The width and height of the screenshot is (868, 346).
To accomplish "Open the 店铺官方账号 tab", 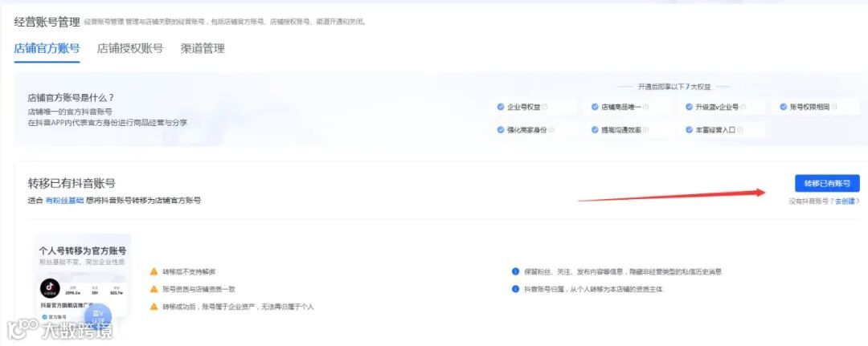I will (47, 48).
